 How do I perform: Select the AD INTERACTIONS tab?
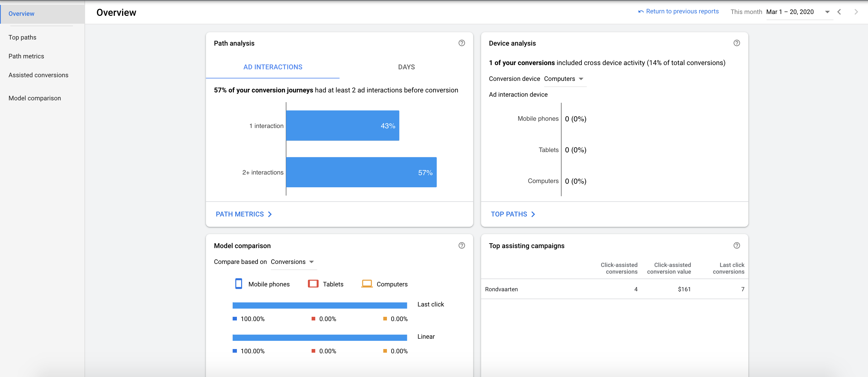pyautogui.click(x=273, y=67)
